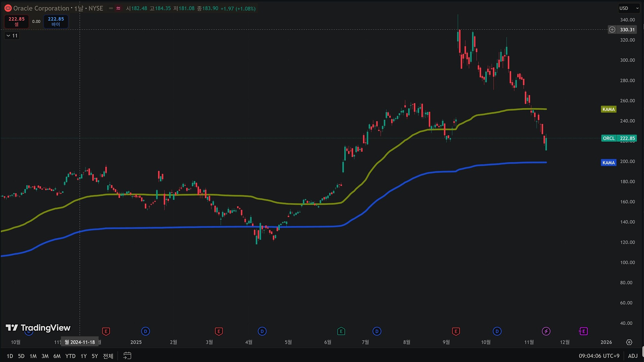Click the dividend marker near October 2025

[x=497, y=331]
